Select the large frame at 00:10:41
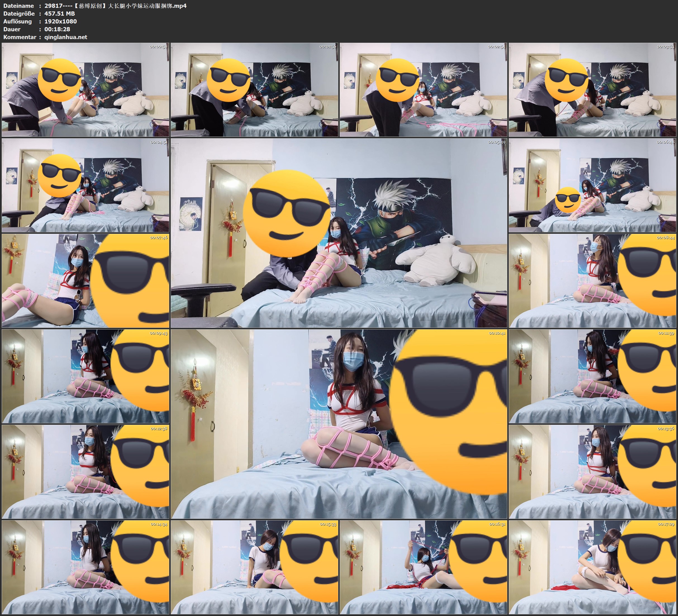This screenshot has height=616, width=678. pyautogui.click(x=339, y=424)
